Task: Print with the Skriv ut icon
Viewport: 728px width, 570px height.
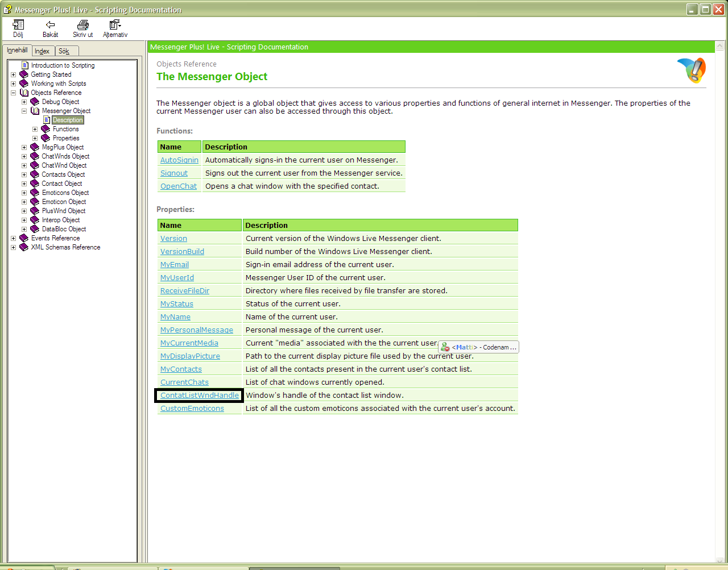Action: (x=83, y=24)
